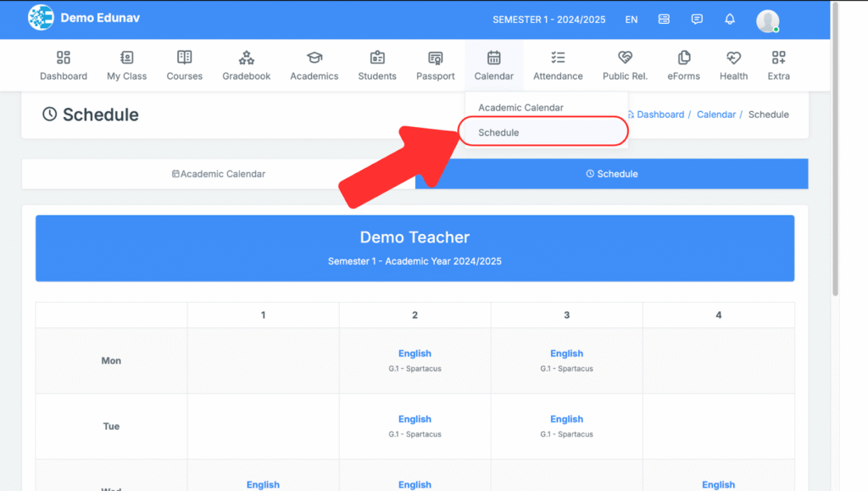Choose Academic Calendar from dropdown menu
Screen dimensions: 868x491
click(x=520, y=108)
